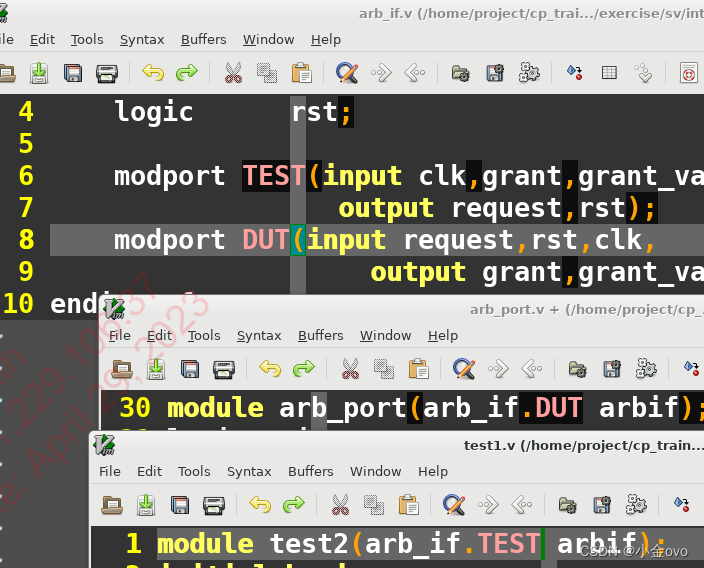
Task: Click Undo arrow in test1.v window
Action: click(x=260, y=505)
